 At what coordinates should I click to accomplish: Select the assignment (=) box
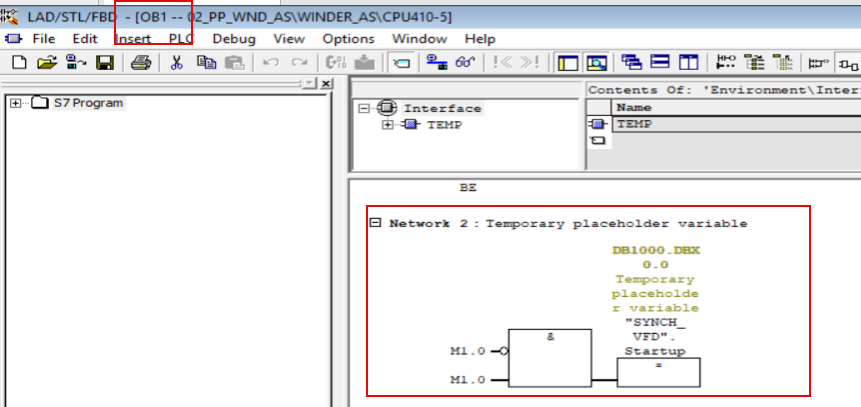click(x=658, y=372)
